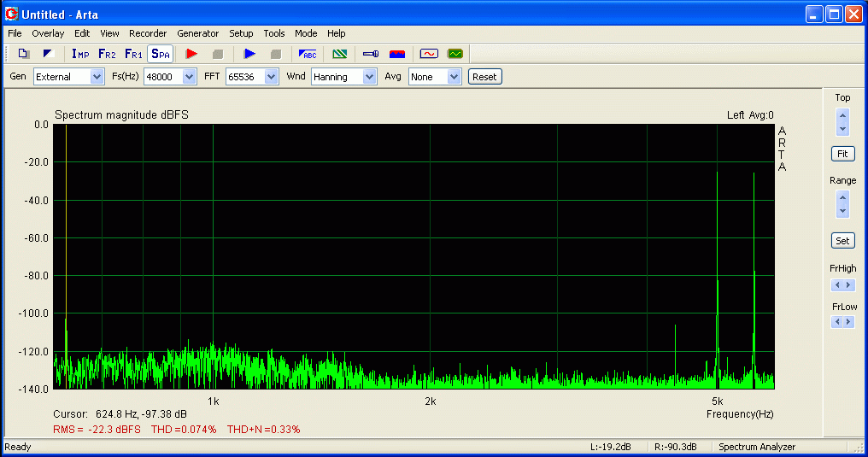
Task: Click the 'Left Avg:0' label
Action: point(750,115)
